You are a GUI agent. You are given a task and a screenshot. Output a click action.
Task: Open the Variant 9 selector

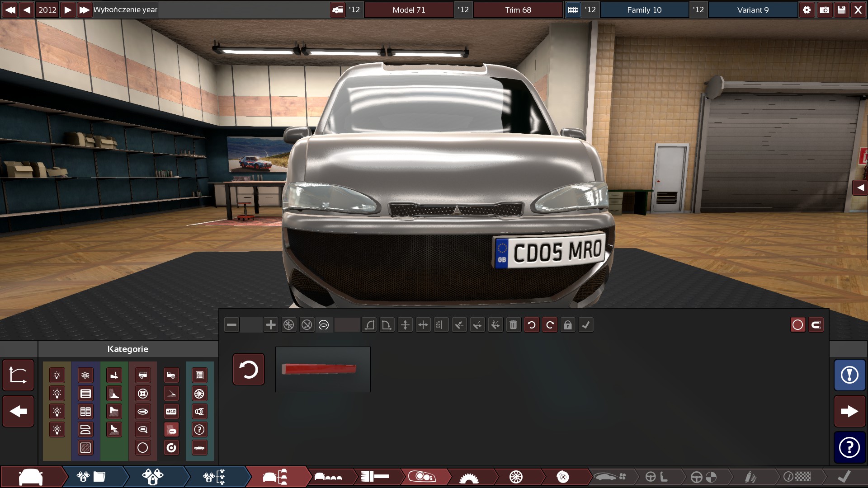[753, 9]
